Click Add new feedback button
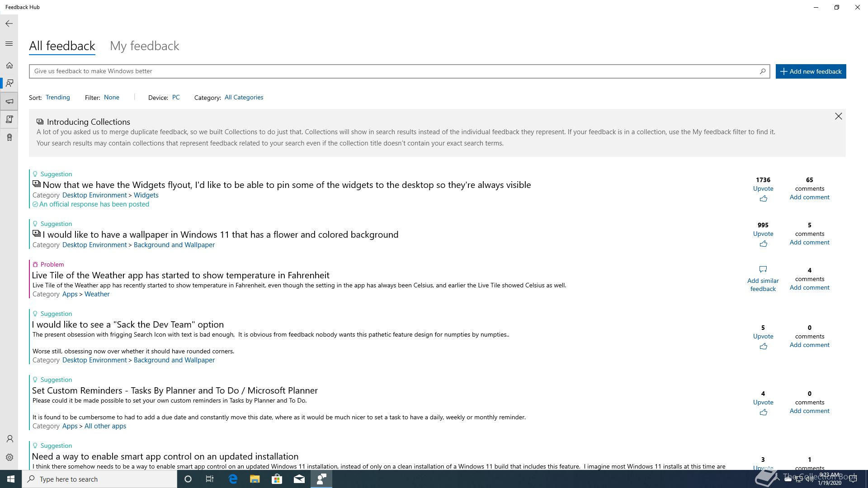Viewport: 868px width, 488px height. click(811, 71)
